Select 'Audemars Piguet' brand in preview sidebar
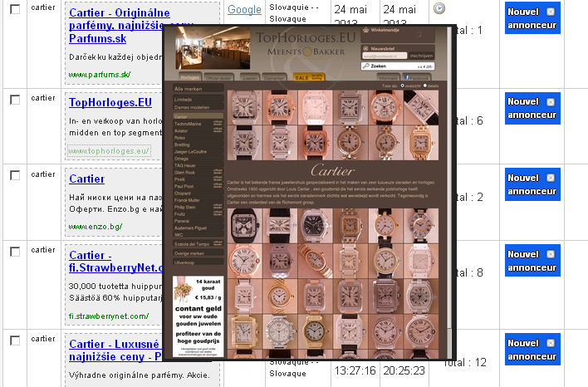The width and height of the screenshot is (588, 387). click(x=198, y=228)
